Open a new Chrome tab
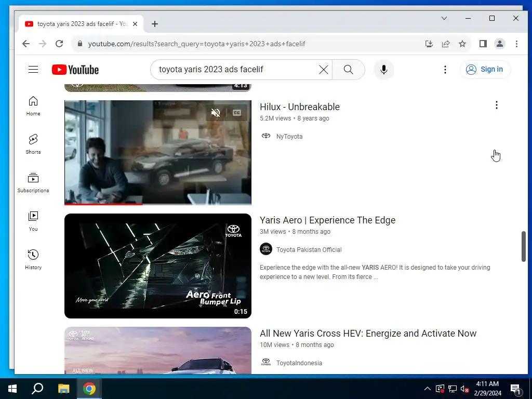Viewport: 532px width, 399px height. click(155, 24)
